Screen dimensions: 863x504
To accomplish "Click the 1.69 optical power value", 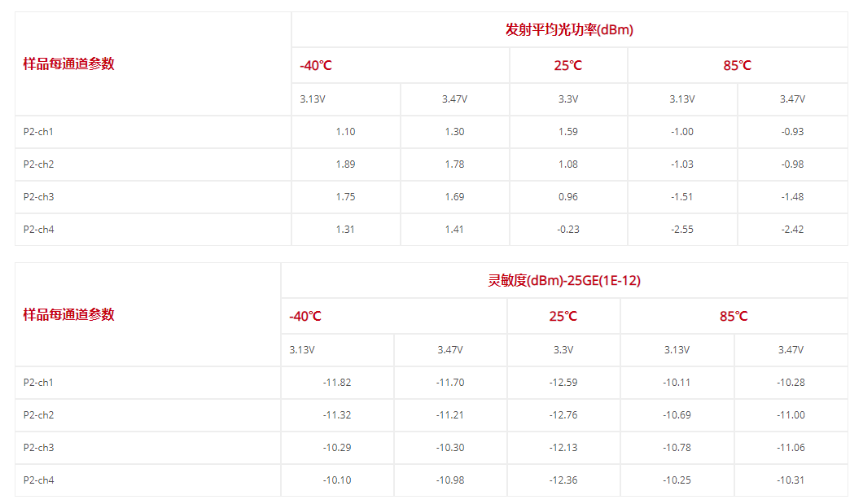I will pos(454,197).
